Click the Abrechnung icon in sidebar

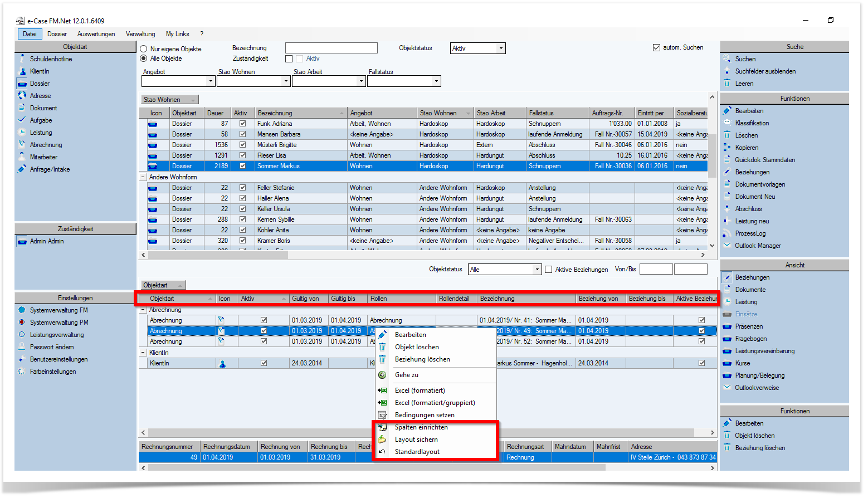tap(22, 145)
